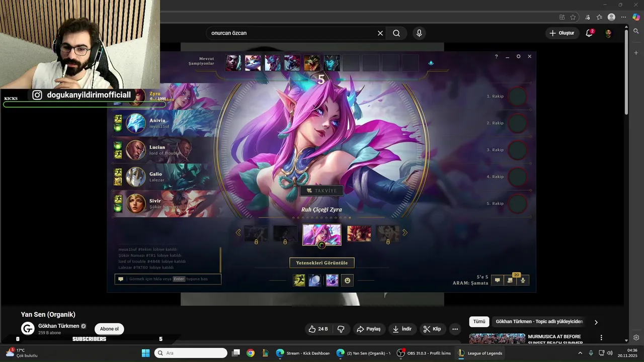Open Gökhan Türkmen channel link
Screen dimensions: 644x362
pyautogui.click(x=59, y=326)
